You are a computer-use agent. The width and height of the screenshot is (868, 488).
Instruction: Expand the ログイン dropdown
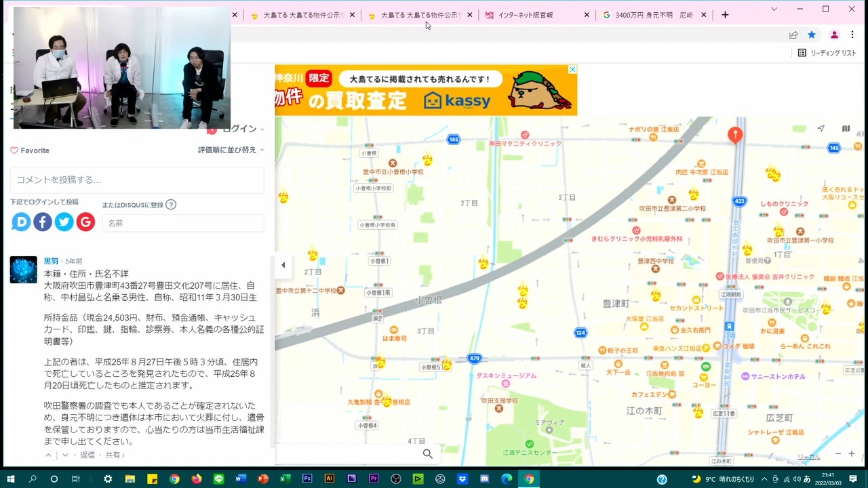(x=243, y=129)
